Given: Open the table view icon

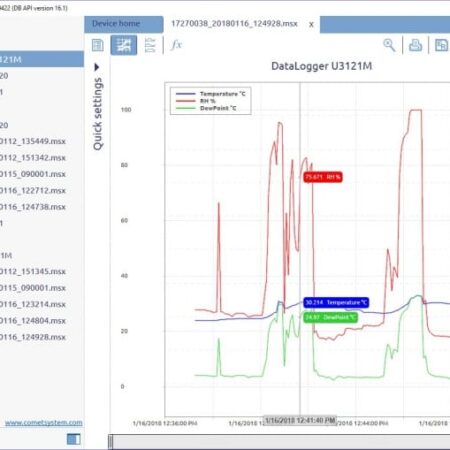Looking at the screenshot, I should (x=98, y=45).
